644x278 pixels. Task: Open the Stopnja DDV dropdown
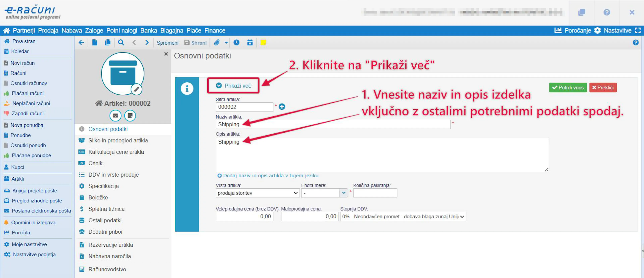point(402,216)
